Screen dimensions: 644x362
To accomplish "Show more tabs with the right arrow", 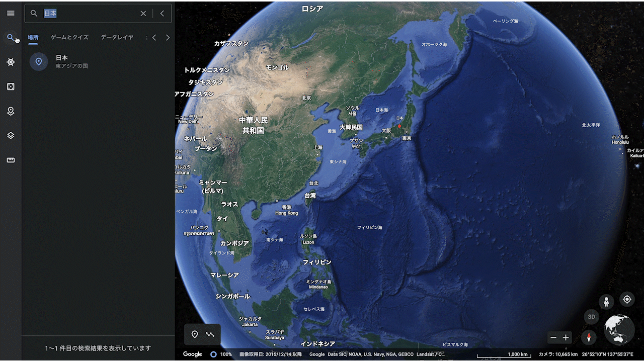I will pyautogui.click(x=168, y=38).
